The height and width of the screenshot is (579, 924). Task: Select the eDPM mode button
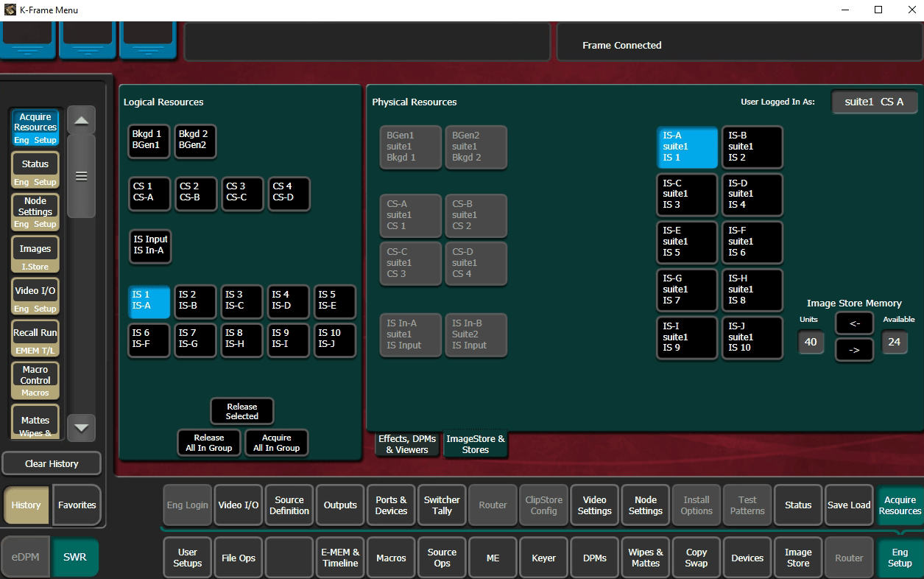tap(26, 558)
